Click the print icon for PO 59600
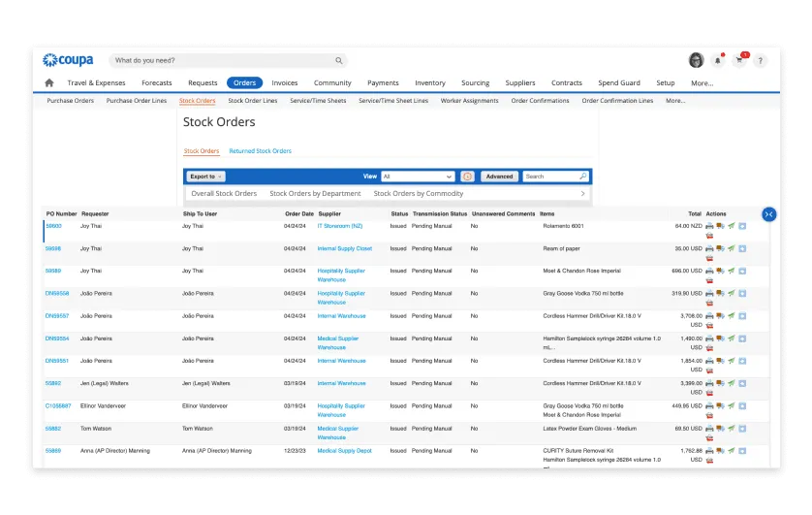This screenshot has height=515, width=812. (x=709, y=226)
